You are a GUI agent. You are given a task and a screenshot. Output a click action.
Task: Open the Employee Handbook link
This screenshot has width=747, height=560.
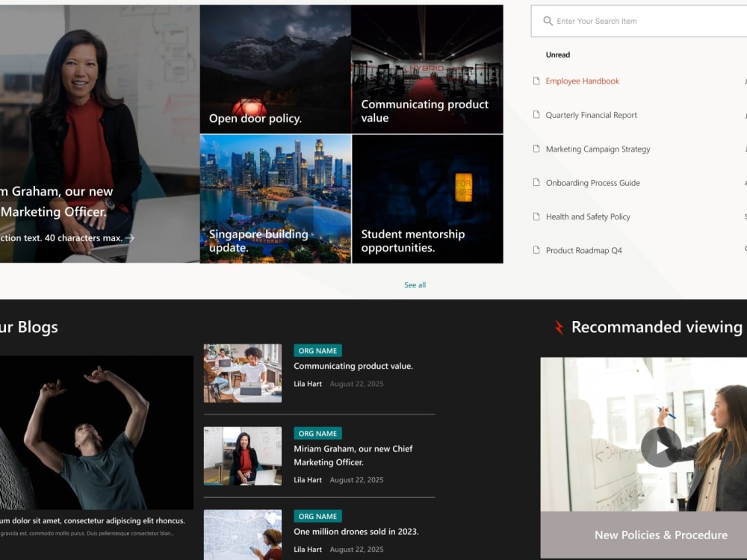tap(582, 81)
